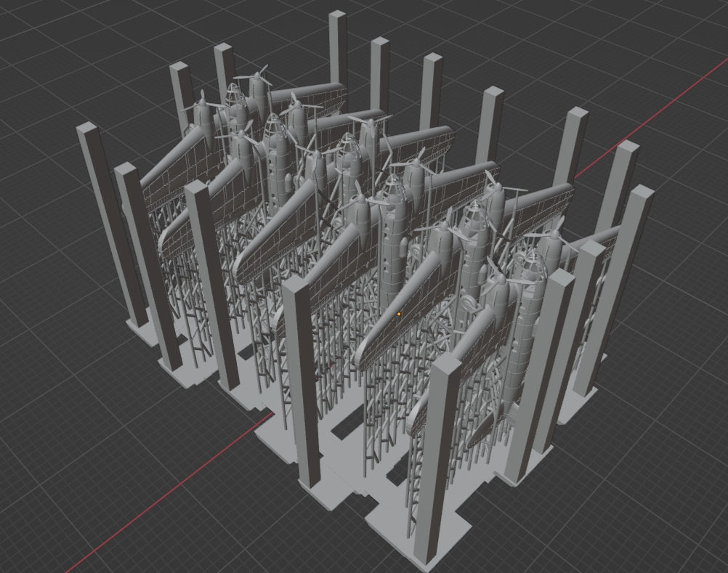Click the orange origin dot on the wing

399,314
